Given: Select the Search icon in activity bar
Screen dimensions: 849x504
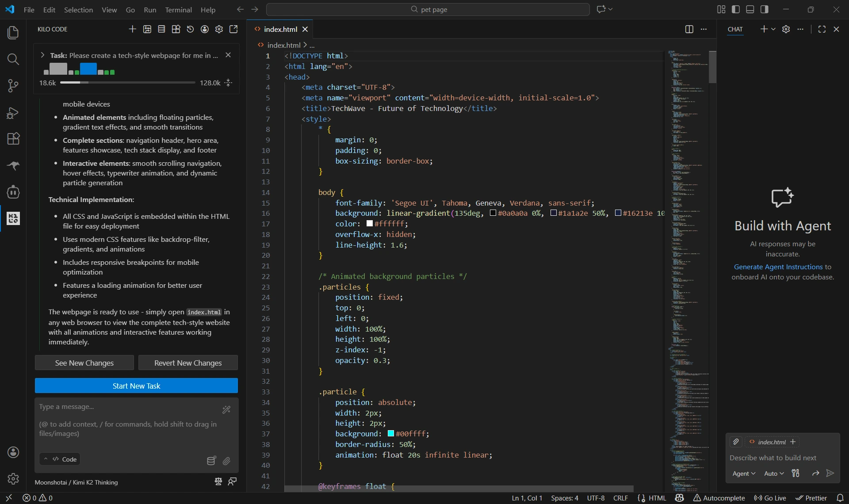Looking at the screenshot, I should 13,59.
